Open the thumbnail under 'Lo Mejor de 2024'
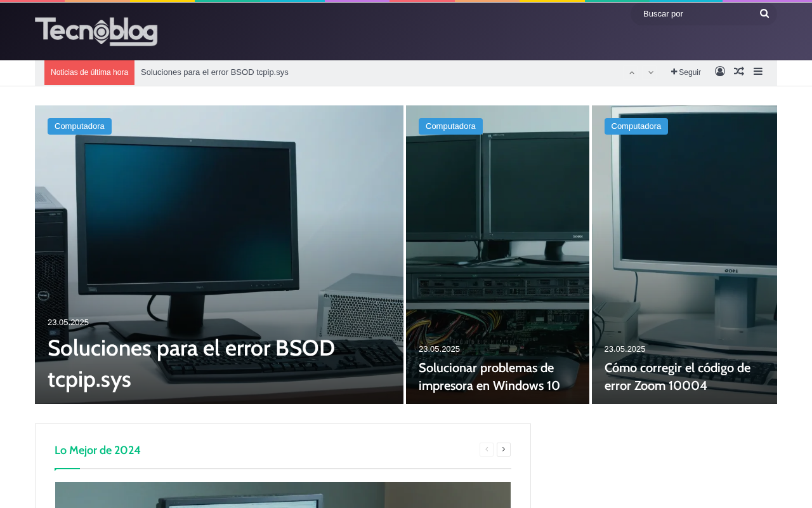This screenshot has width=812, height=508. coord(283,495)
